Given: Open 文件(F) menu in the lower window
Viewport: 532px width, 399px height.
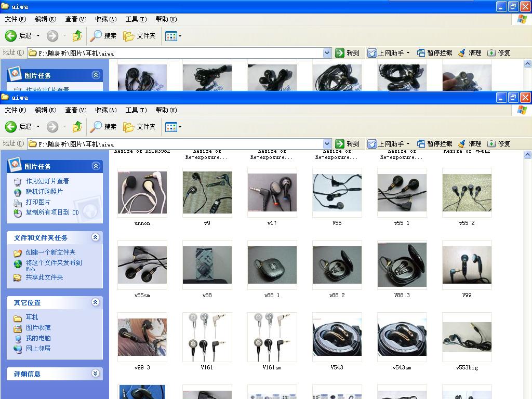Looking at the screenshot, I should click(x=16, y=110).
